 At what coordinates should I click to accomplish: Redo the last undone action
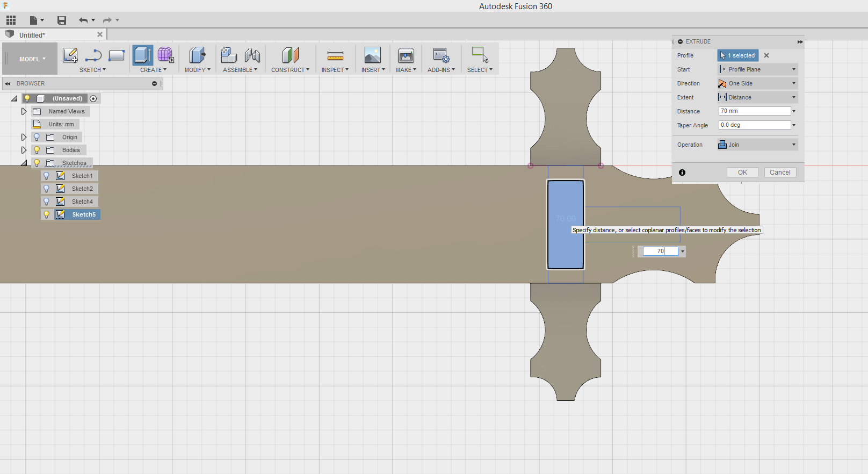point(107,20)
